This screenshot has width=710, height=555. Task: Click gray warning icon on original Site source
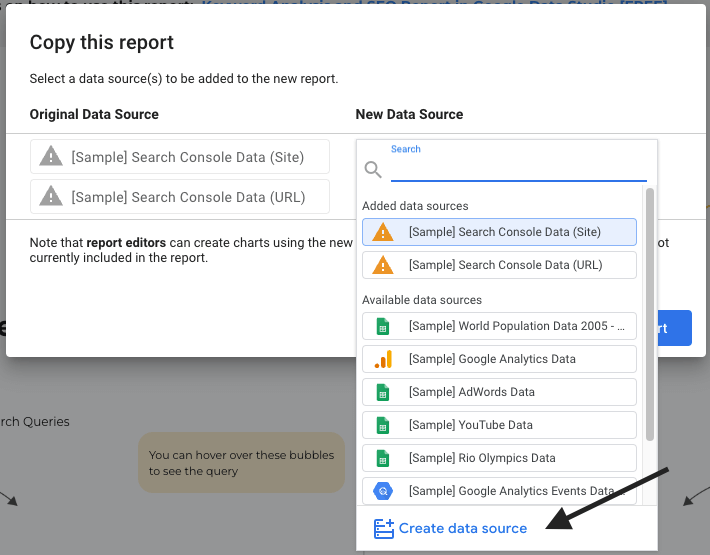click(x=51, y=156)
